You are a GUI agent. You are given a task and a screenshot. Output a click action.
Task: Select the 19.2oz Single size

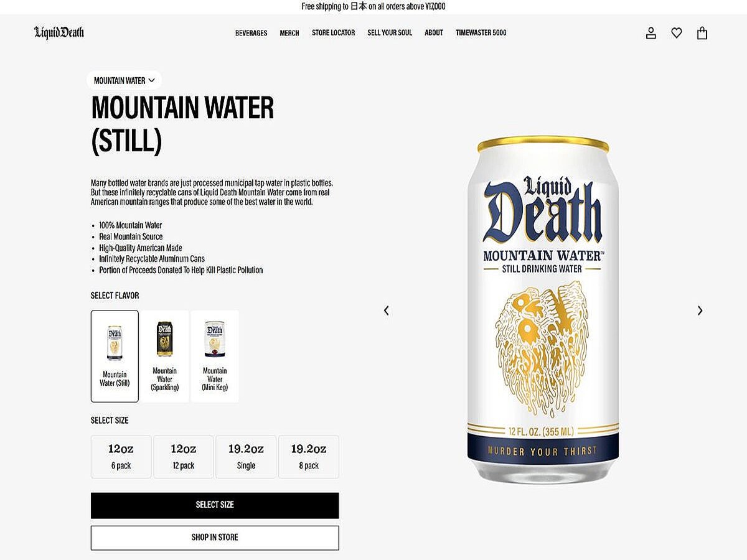(x=246, y=457)
